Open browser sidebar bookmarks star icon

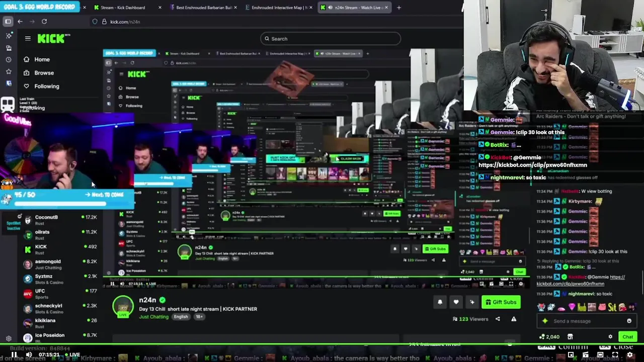pyautogui.click(x=9, y=71)
